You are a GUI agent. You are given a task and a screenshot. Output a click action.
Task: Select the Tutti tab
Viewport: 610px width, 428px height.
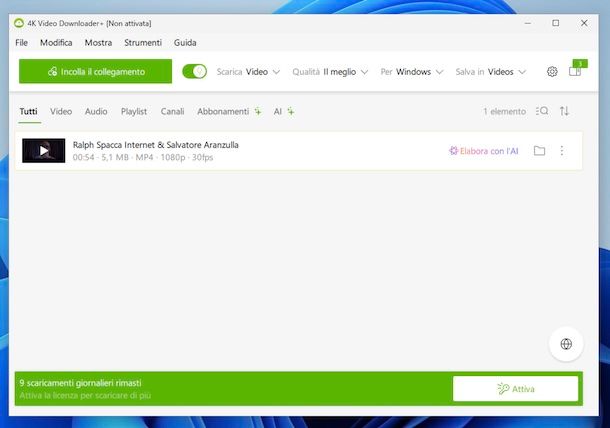click(x=29, y=112)
